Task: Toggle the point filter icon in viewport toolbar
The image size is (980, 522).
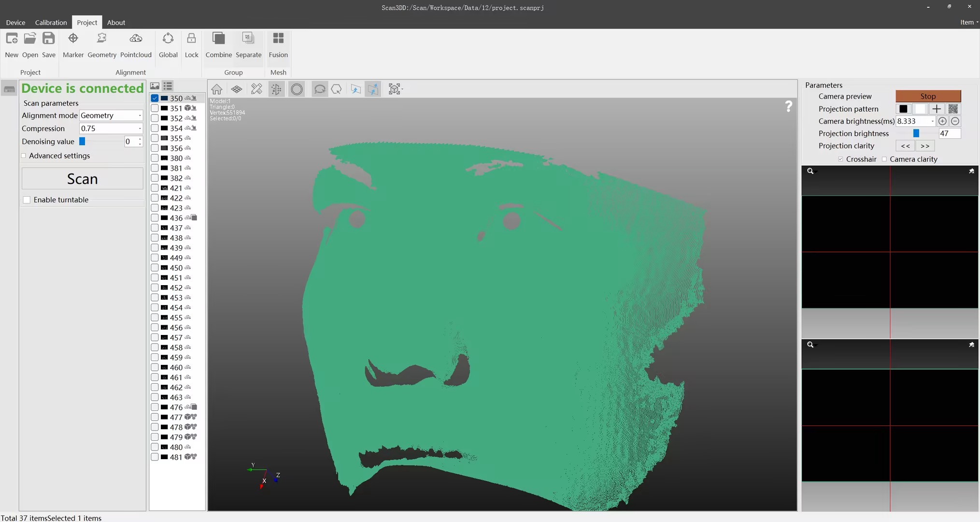Action: [x=276, y=89]
